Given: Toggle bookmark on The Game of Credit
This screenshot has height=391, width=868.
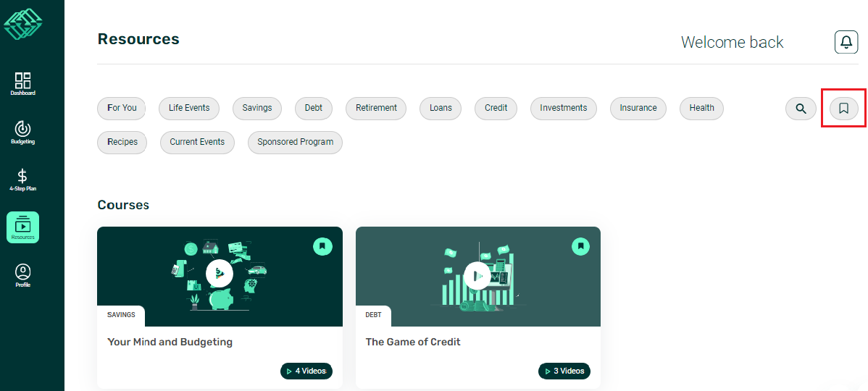Looking at the screenshot, I should 580,246.
